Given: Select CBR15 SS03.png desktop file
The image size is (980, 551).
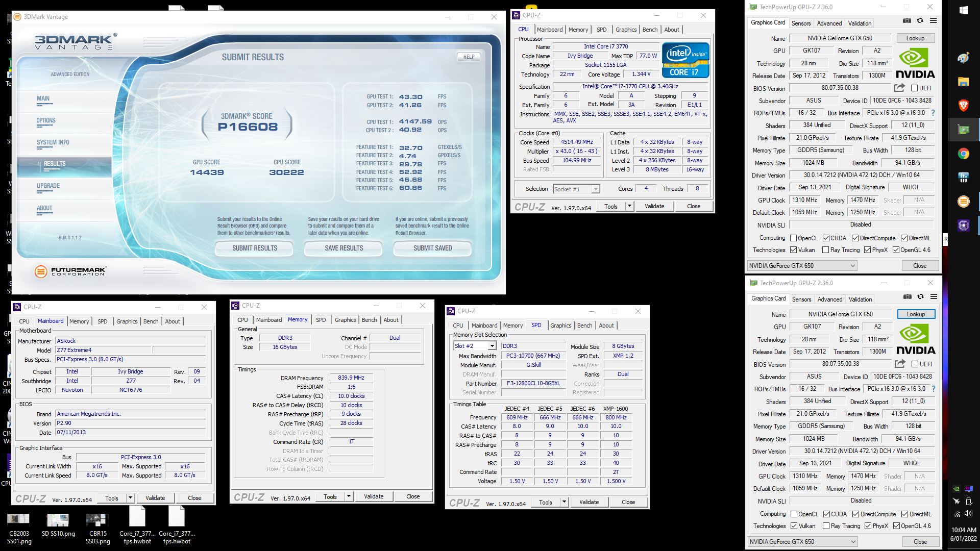Looking at the screenshot, I should coord(97,529).
